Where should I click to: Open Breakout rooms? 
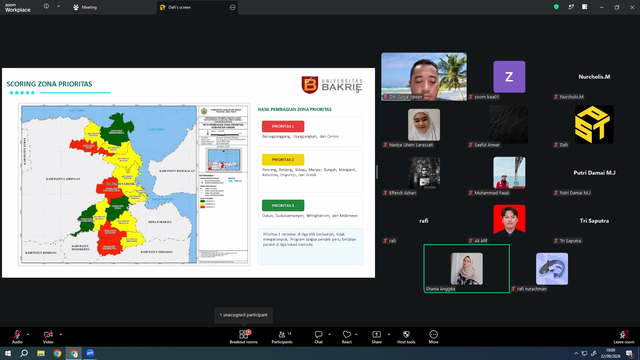(244, 337)
